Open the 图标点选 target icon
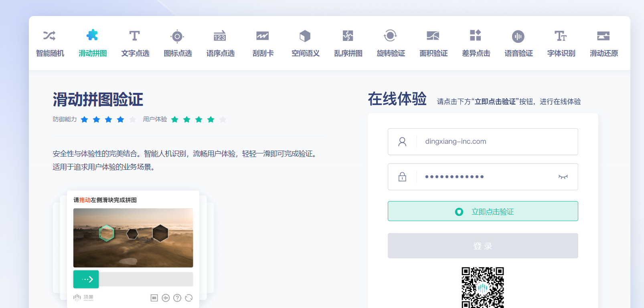The width and height of the screenshot is (644, 308). pyautogui.click(x=177, y=36)
